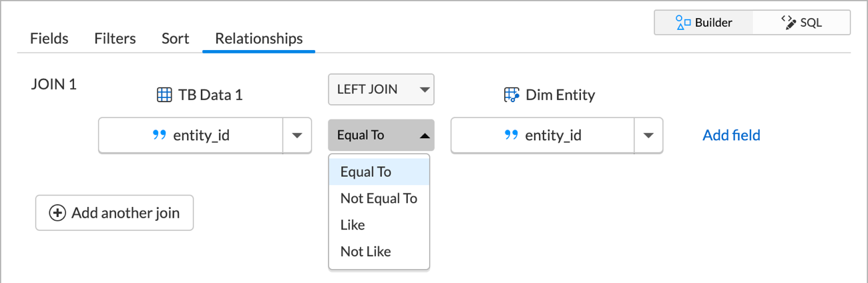
Task: Select the Not Equal To option
Action: tap(379, 198)
